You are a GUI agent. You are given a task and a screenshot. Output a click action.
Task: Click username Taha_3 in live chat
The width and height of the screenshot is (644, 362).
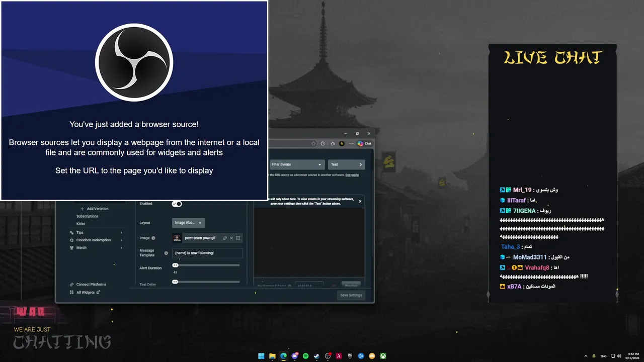click(510, 247)
